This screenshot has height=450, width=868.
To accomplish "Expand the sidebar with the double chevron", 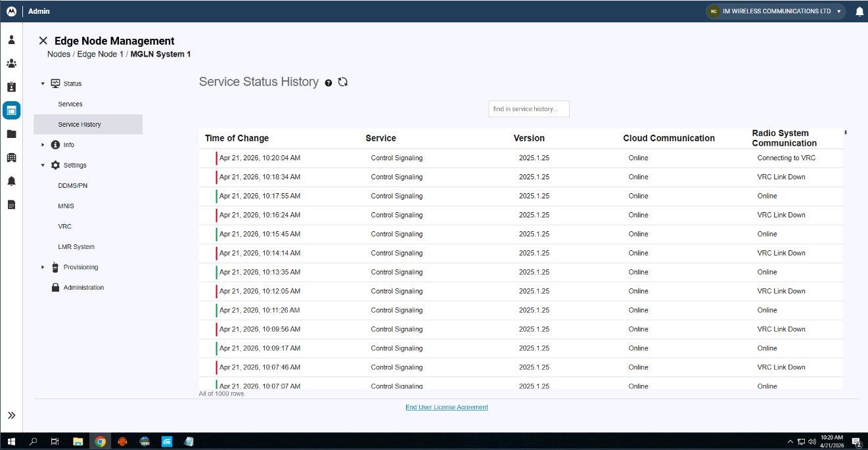I will click(11, 415).
